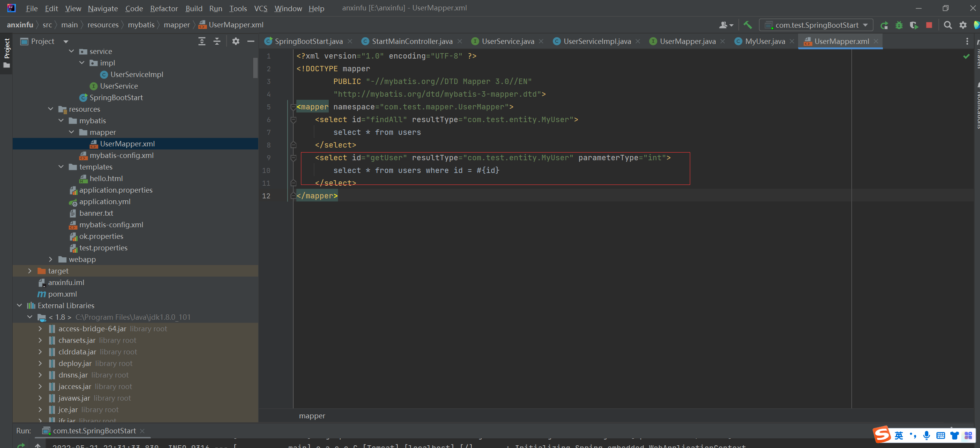Collapse all in Project panel toolbar
980x448 pixels.
(217, 41)
